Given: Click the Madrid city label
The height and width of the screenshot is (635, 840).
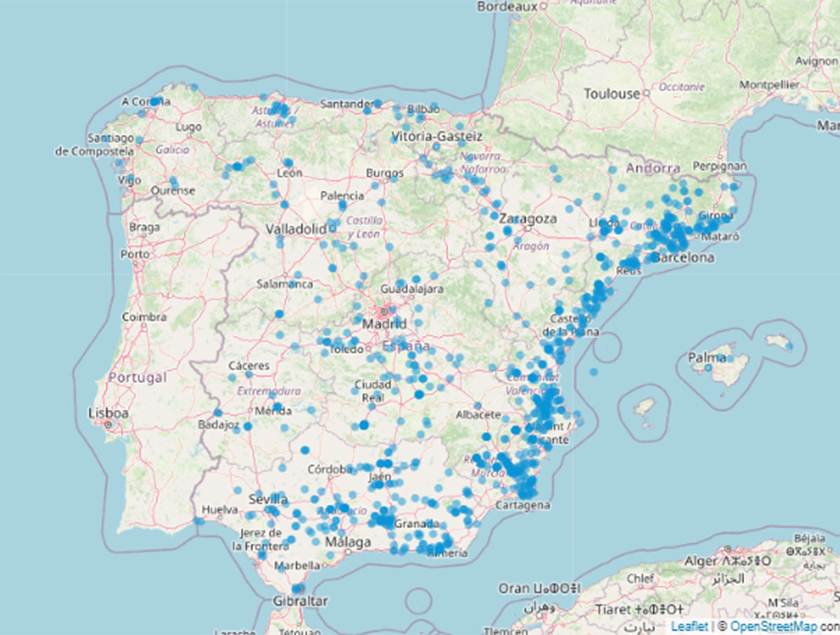Looking at the screenshot, I should tap(384, 323).
